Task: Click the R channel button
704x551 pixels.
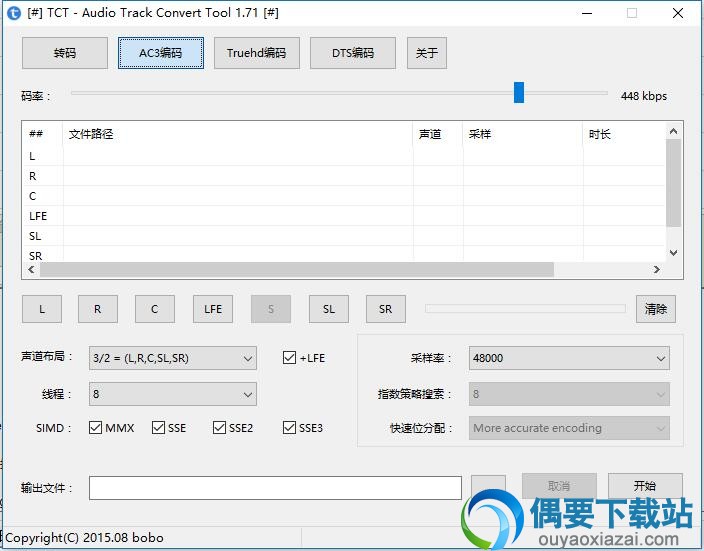Action: point(98,309)
